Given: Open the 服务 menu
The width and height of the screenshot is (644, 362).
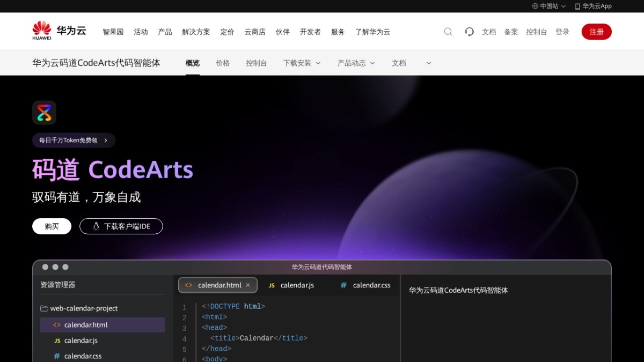Looking at the screenshot, I should click(x=338, y=32).
